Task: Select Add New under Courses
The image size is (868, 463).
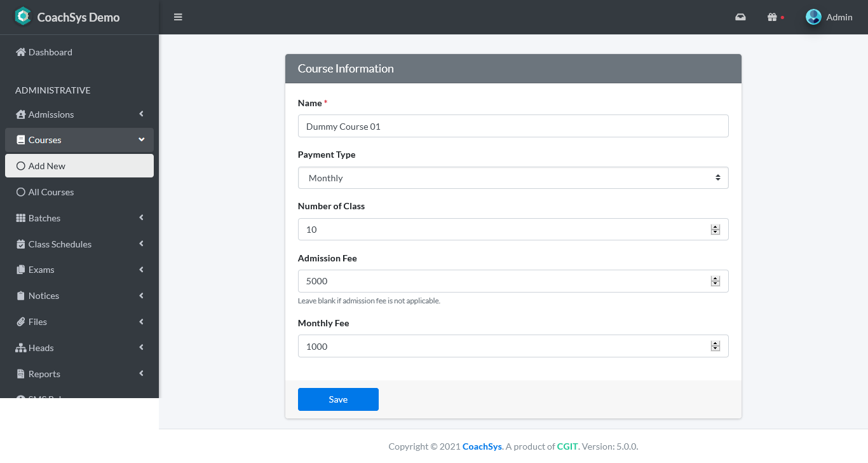Action: [47, 166]
